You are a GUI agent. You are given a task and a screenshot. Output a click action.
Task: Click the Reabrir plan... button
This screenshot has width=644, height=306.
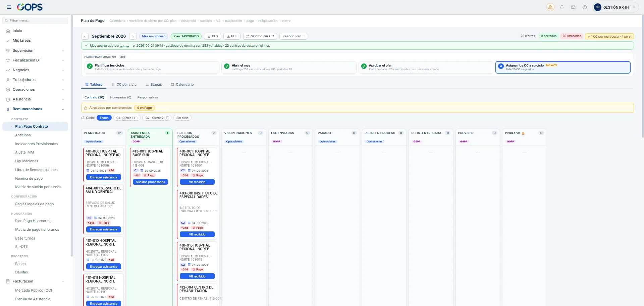(x=293, y=36)
